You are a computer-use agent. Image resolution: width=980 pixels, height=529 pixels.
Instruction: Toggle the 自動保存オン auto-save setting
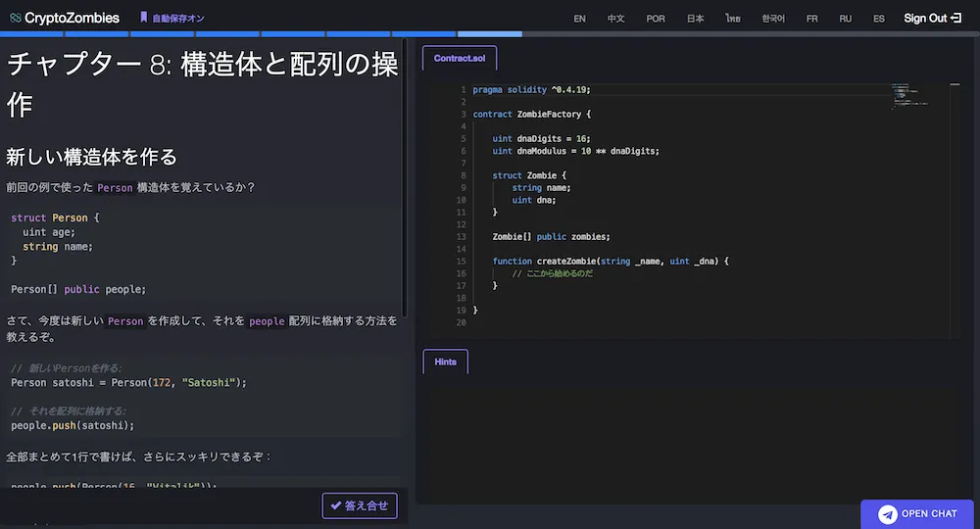179,18
